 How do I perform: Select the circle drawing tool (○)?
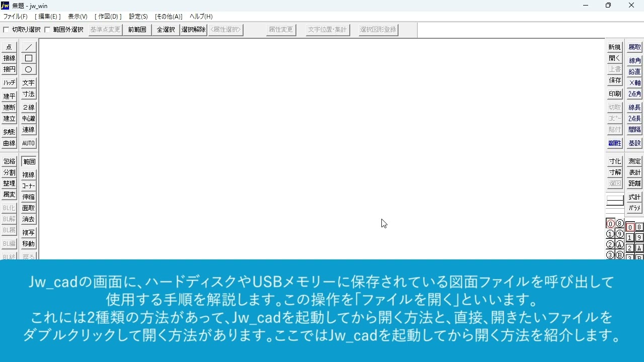coord(29,69)
